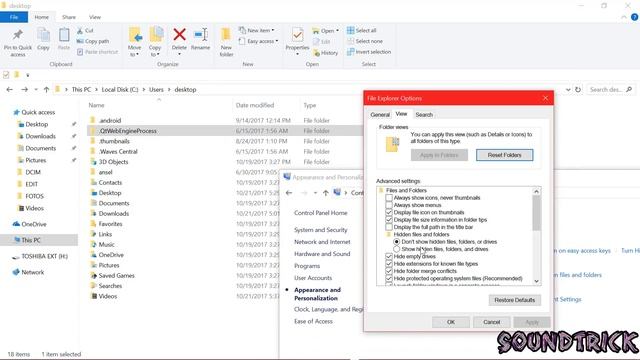Select the .android folder row
640x360 pixels.
224,120
